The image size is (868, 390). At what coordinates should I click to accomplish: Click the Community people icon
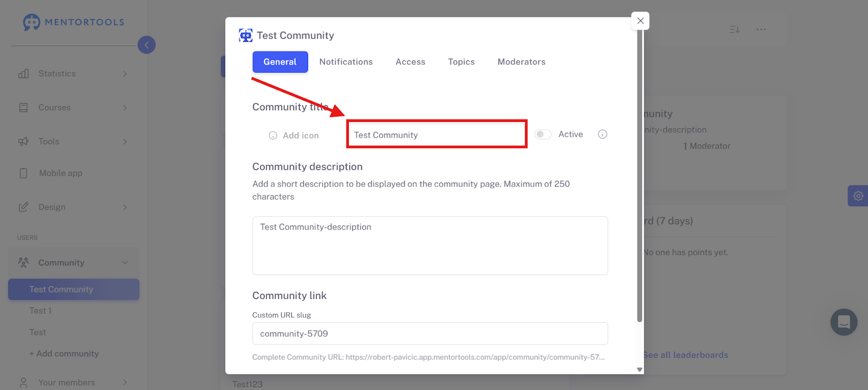(x=23, y=263)
